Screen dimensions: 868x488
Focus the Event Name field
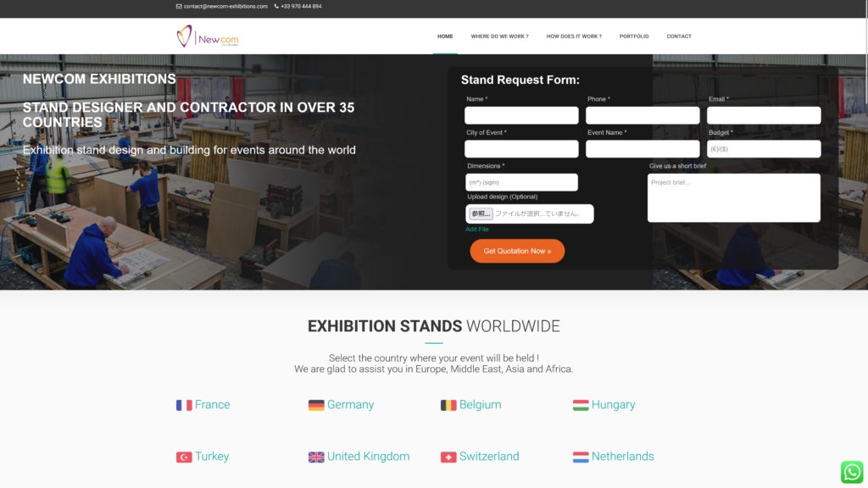click(x=643, y=149)
